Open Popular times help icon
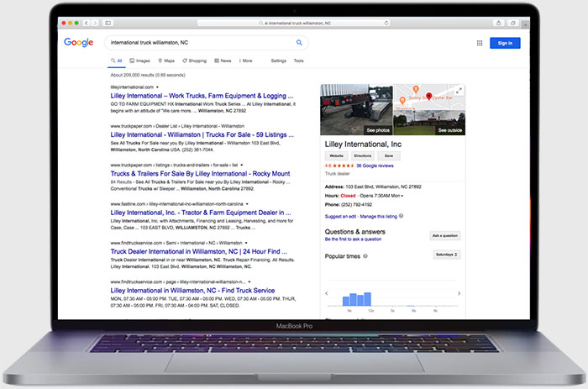 click(365, 255)
